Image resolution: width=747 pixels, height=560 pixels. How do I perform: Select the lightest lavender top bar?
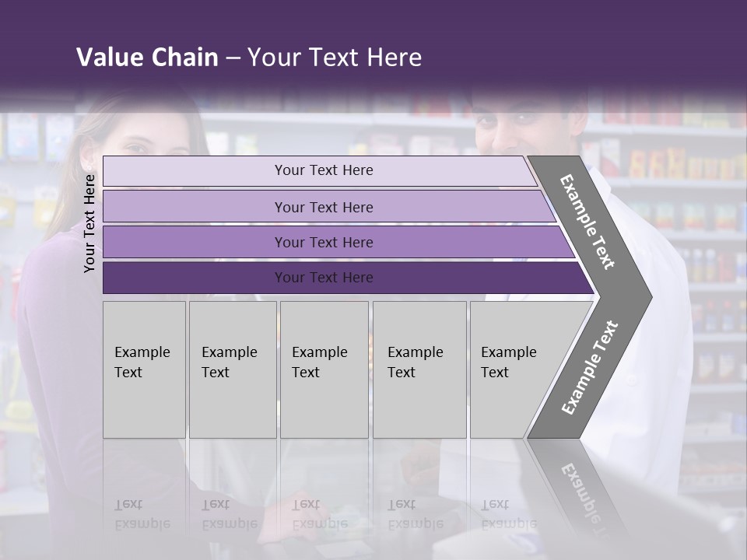[323, 170]
